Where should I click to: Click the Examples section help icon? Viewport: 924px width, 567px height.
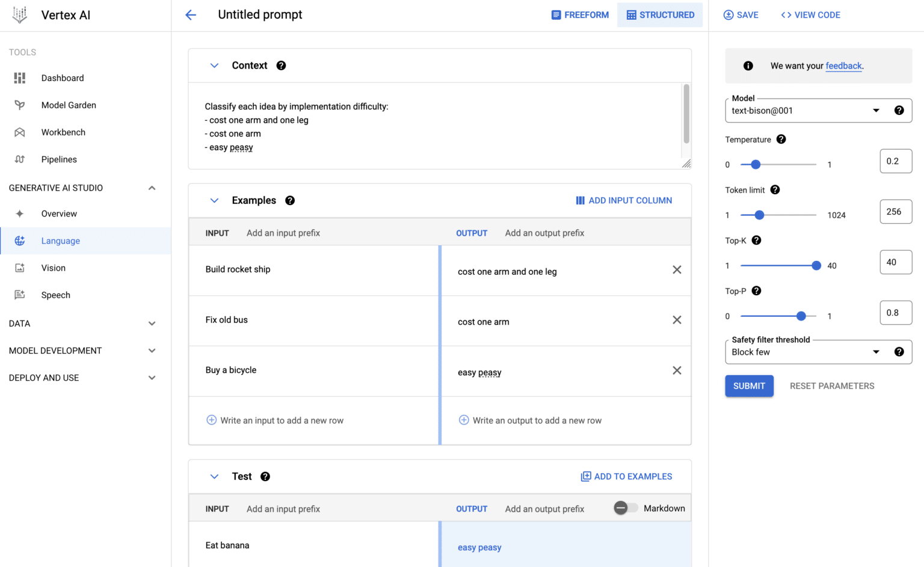point(290,201)
